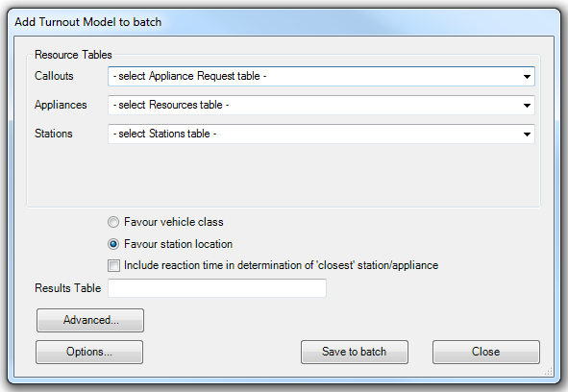Open the Advanced... settings
568x392 pixels.
pos(90,320)
